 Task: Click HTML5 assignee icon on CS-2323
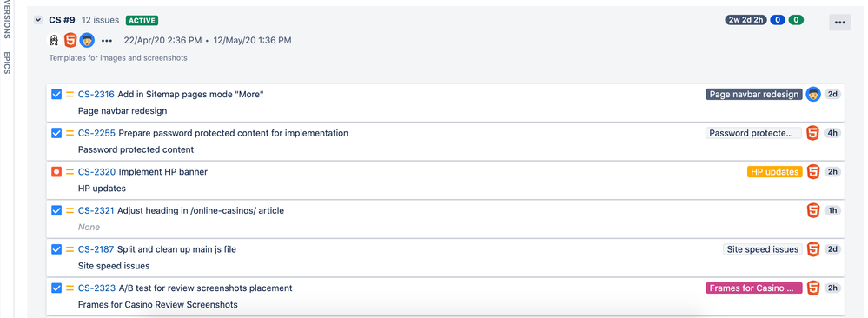point(812,288)
